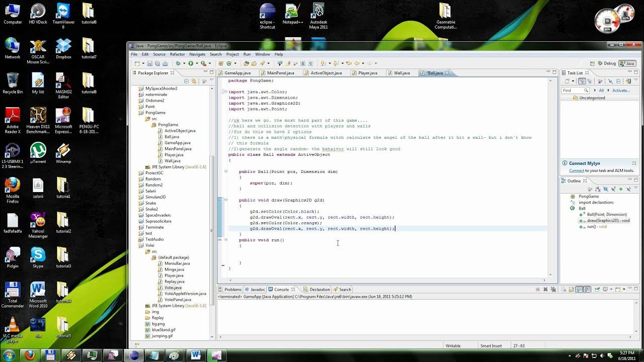The height and width of the screenshot is (362, 644).
Task: Open the Project menu
Action: [232, 54]
